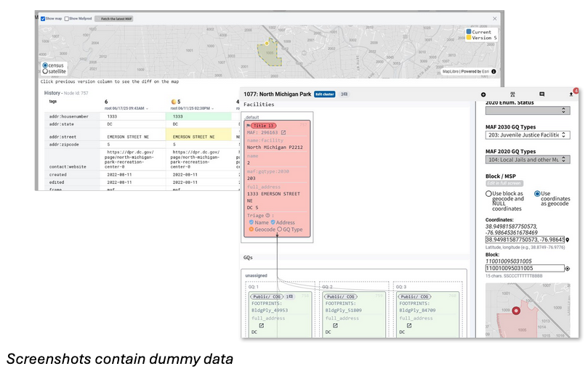Viewport: 588px width, 374px height.
Task: Click the locate target icon beside block field
Action: coord(568,268)
